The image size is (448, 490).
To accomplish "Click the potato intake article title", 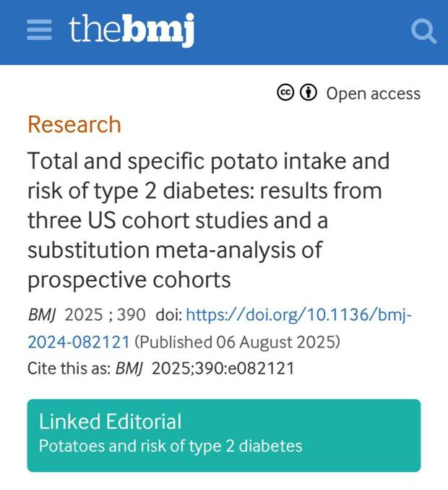I will (209, 220).
